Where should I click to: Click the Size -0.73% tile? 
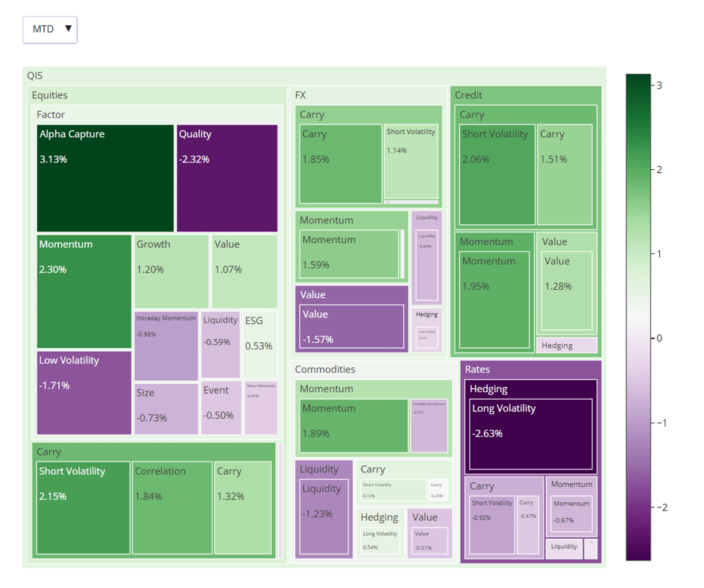166,408
